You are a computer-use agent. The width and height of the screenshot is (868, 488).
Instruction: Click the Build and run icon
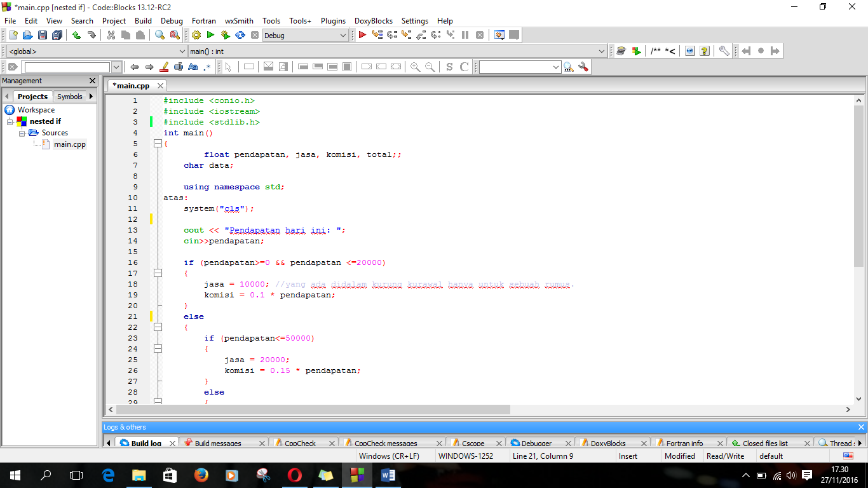coord(225,36)
